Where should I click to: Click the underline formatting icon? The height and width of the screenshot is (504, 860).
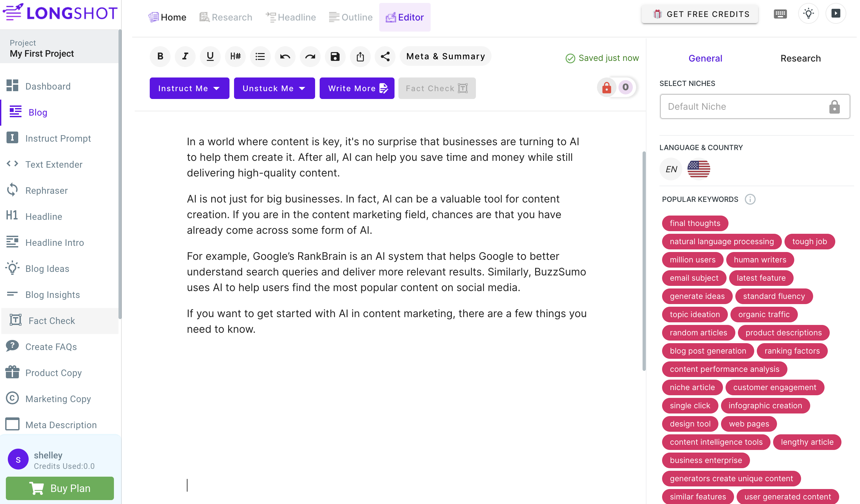click(x=210, y=56)
